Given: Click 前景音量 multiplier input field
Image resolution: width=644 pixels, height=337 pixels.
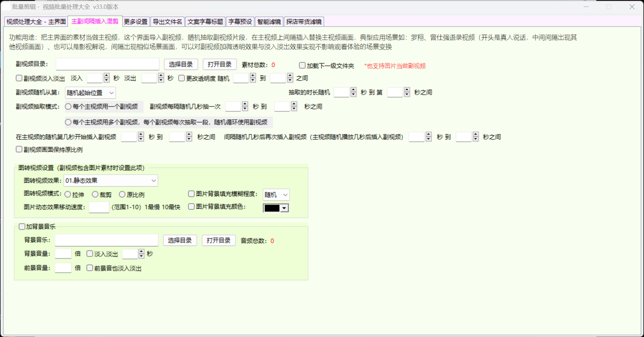Looking at the screenshot, I should (63, 268).
